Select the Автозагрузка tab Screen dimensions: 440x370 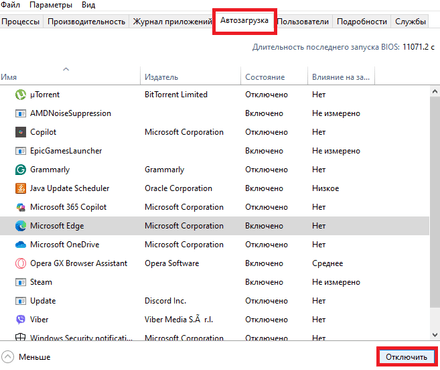tap(244, 21)
